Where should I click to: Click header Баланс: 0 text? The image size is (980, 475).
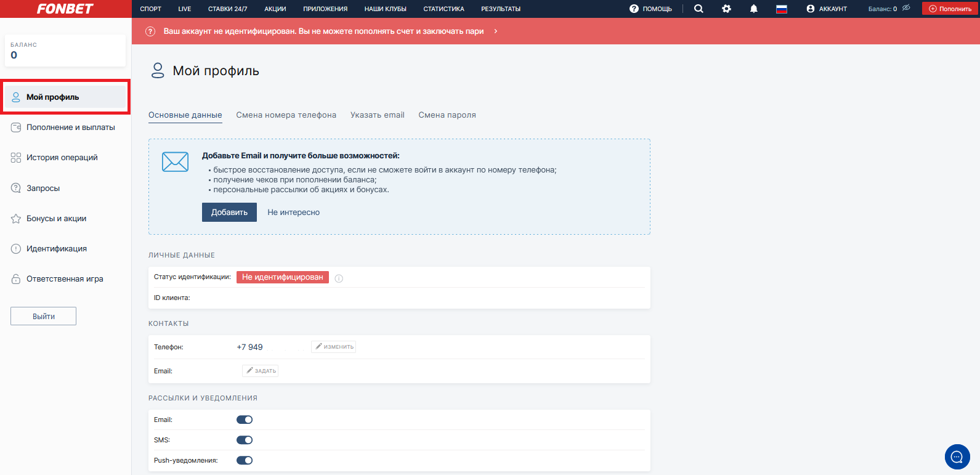click(883, 9)
